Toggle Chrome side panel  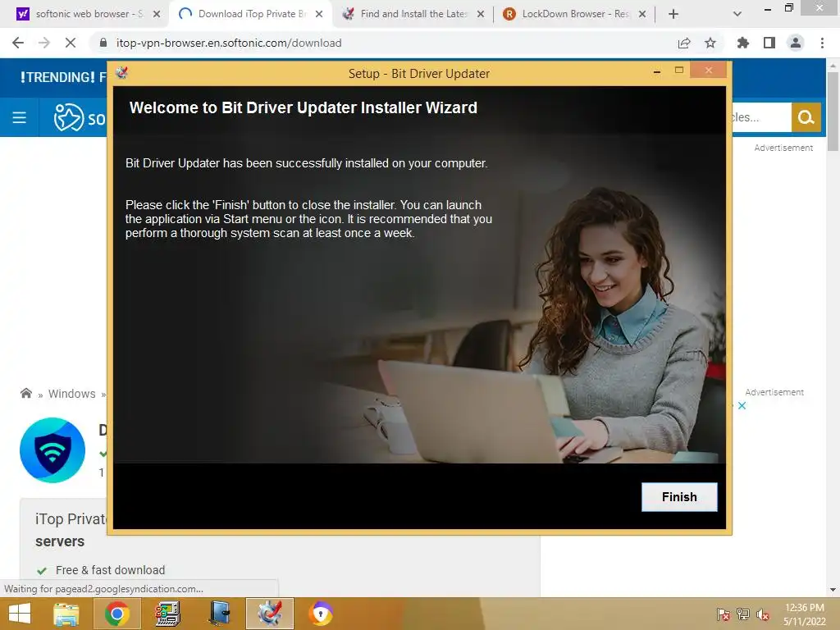pyautogui.click(x=769, y=43)
